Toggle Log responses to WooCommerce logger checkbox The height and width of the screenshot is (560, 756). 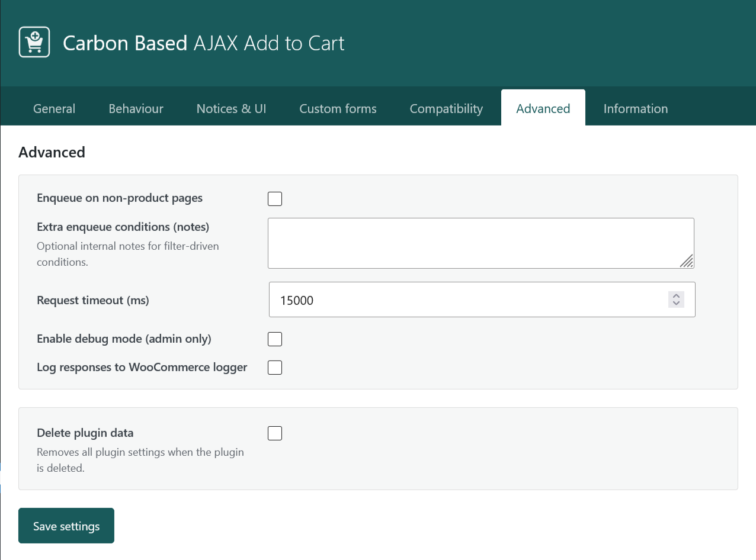click(275, 368)
